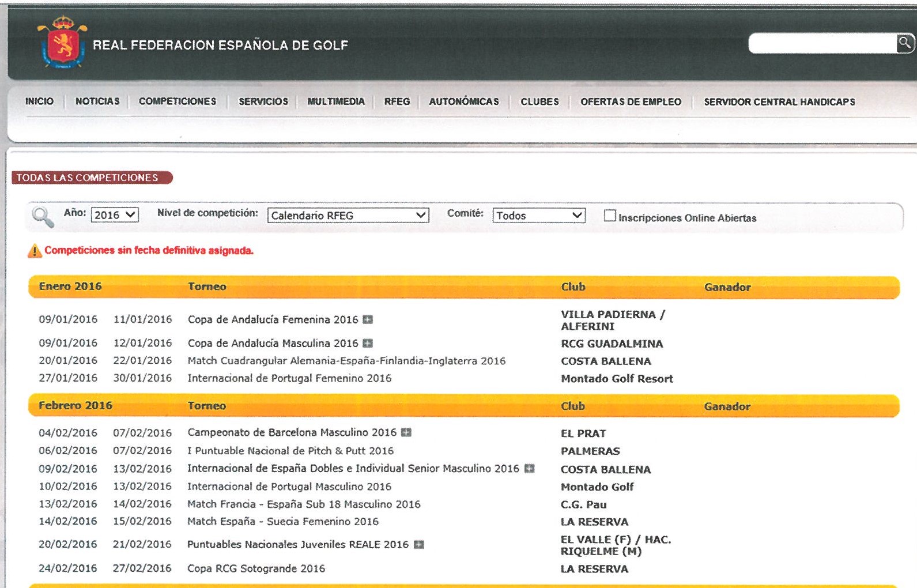
Task: Click Competiciones sin fecha definitiva asignada link
Action: tap(149, 251)
